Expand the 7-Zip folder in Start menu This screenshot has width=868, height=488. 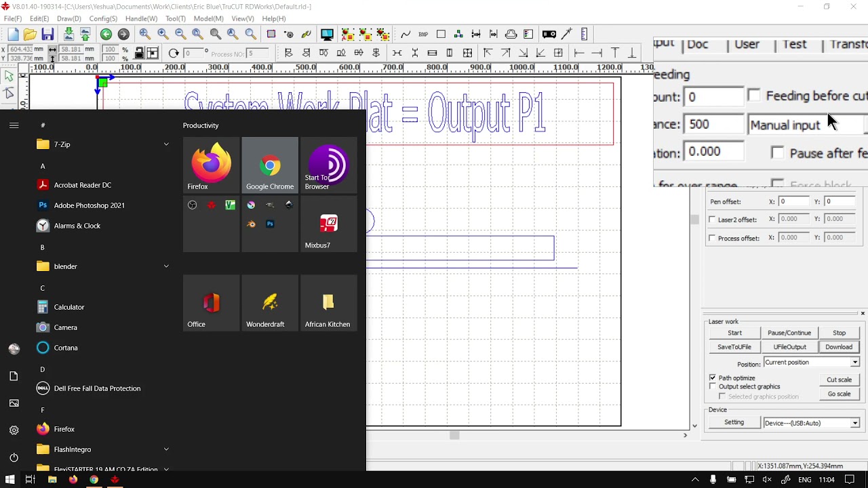166,144
